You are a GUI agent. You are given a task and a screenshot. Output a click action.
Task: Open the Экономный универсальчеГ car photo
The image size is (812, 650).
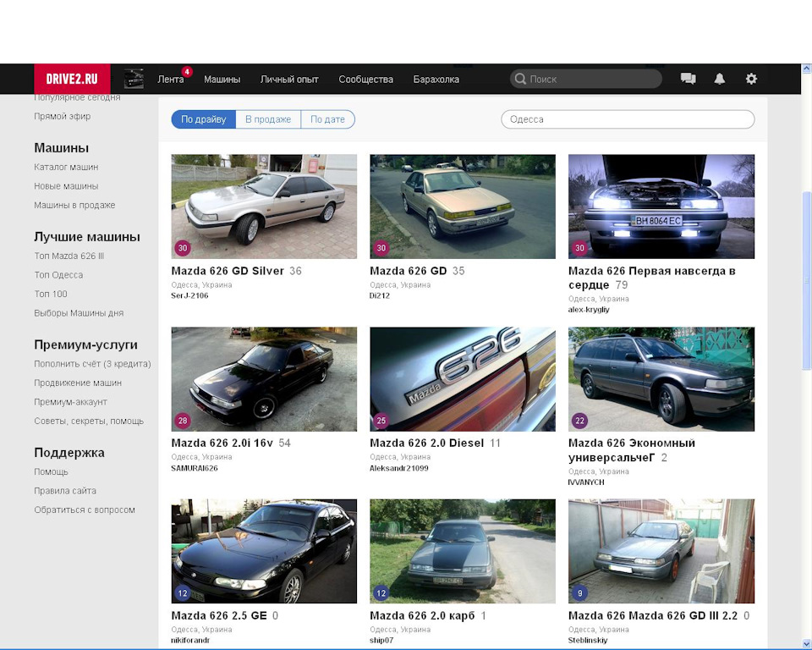pos(661,379)
